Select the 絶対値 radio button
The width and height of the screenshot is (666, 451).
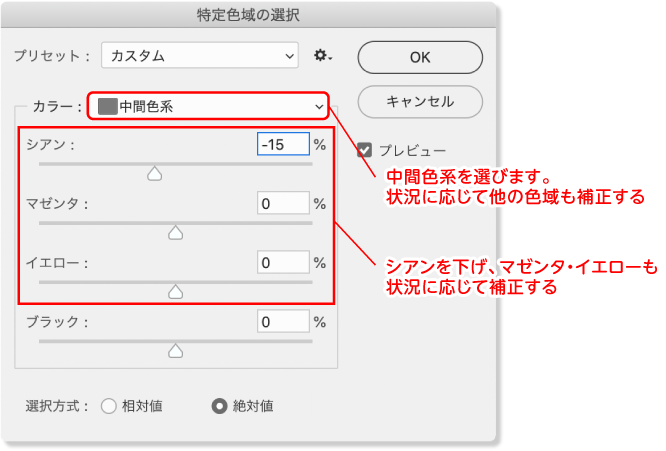coord(220,406)
